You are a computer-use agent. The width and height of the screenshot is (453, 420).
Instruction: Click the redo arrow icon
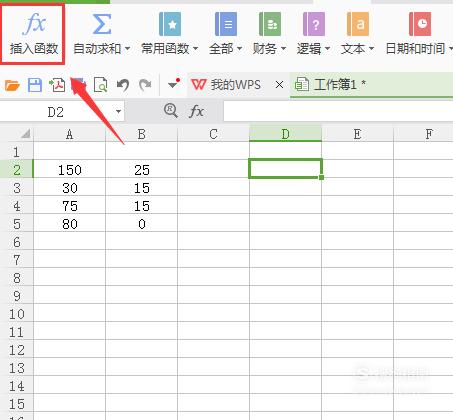tap(145, 85)
